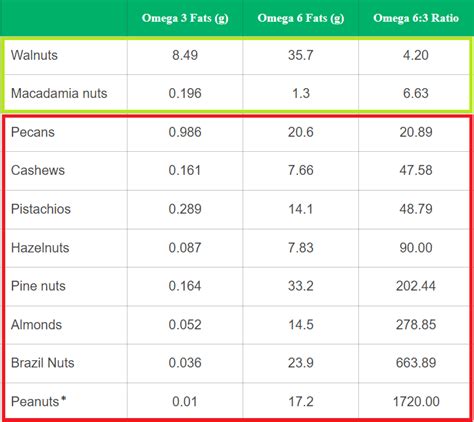Viewport: 474px width, 422px height.
Task: Select the Hazelnuts row label
Action: 40,248
